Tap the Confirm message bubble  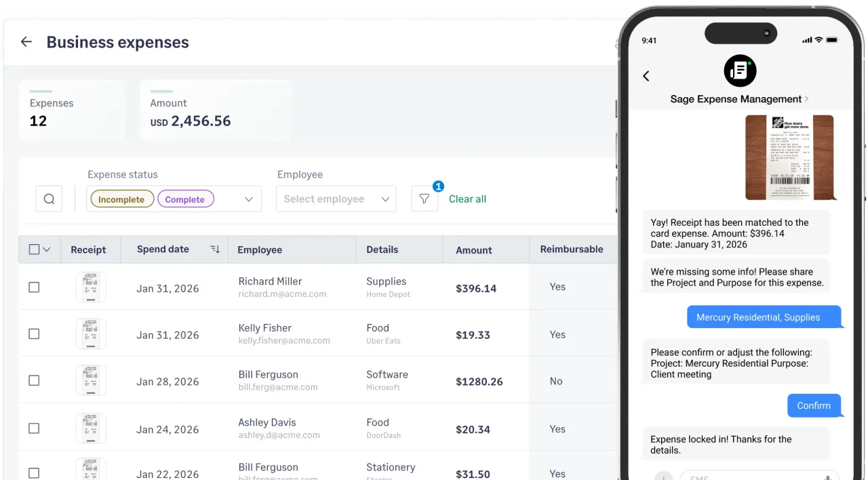[x=814, y=405]
